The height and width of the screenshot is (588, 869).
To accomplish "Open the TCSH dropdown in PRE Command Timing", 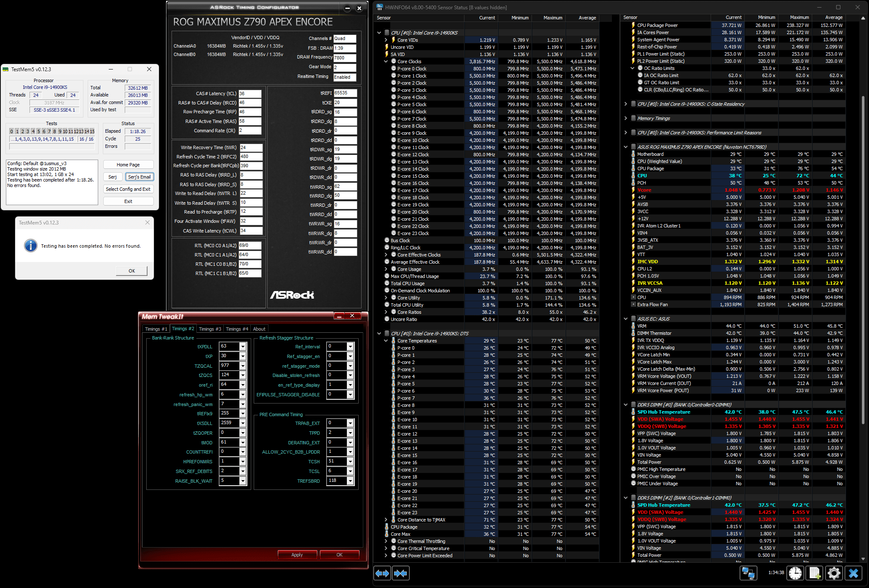I will (350, 461).
